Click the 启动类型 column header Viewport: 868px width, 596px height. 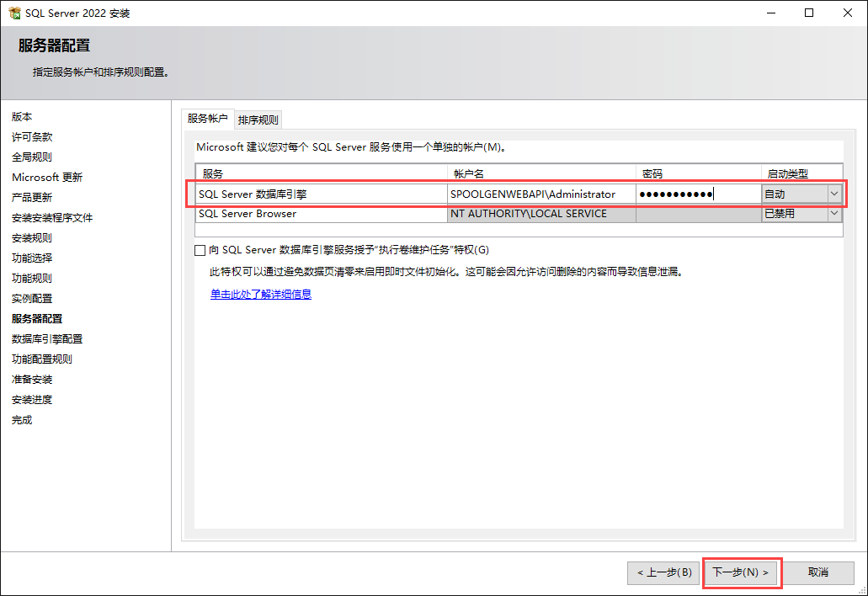[x=800, y=173]
